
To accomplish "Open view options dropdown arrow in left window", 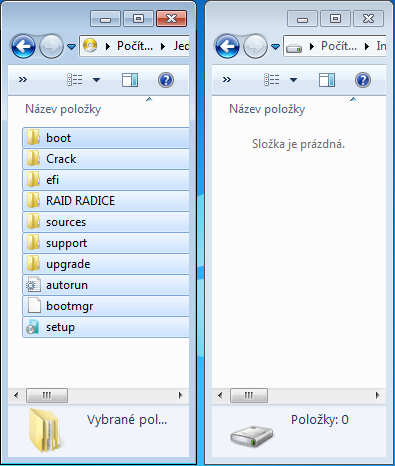I will [x=96, y=80].
